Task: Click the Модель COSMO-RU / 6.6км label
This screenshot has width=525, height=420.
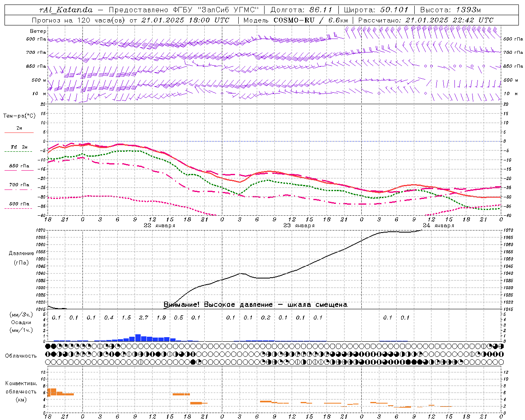Action: pyautogui.click(x=296, y=20)
